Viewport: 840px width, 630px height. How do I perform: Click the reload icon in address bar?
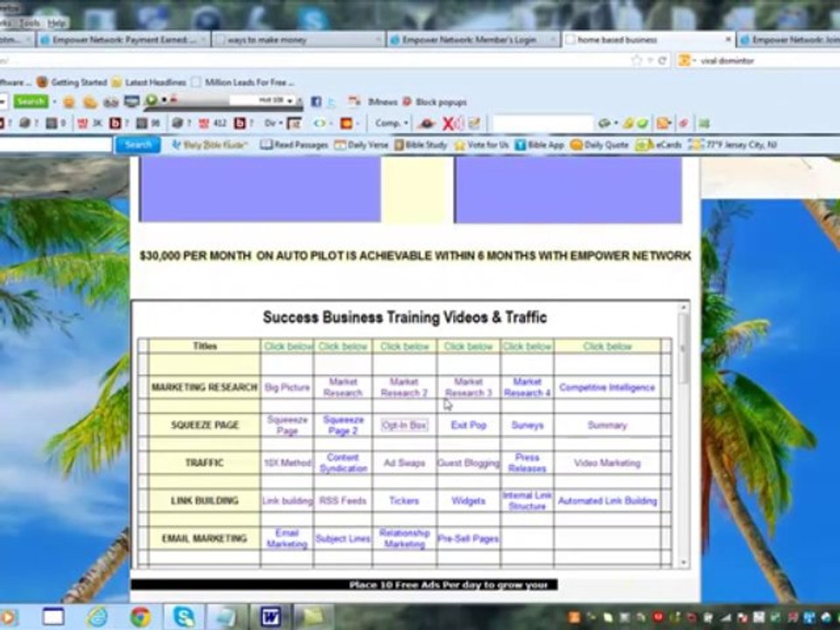click(662, 60)
